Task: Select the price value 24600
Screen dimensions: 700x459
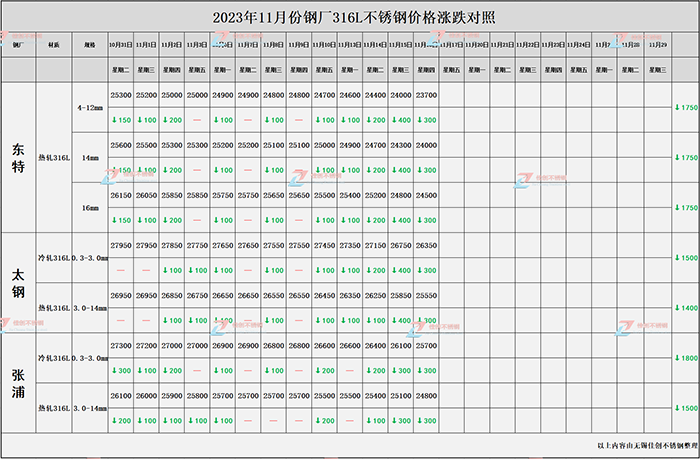Action: [x=350, y=95]
